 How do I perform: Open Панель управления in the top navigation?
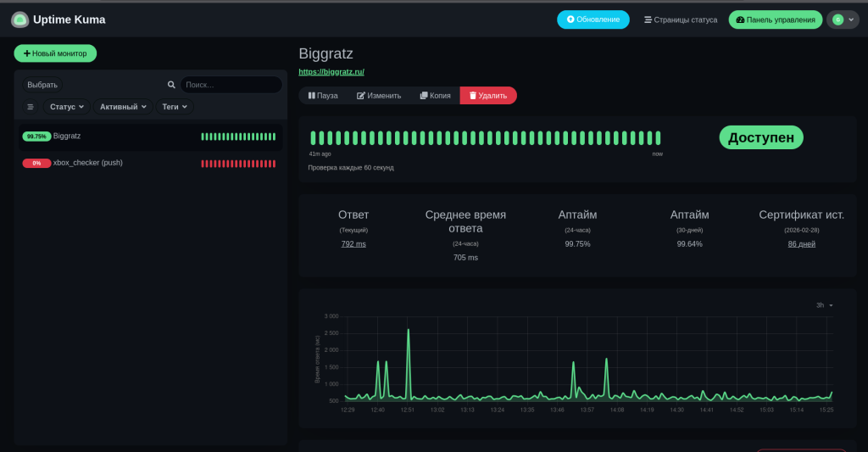[776, 20]
